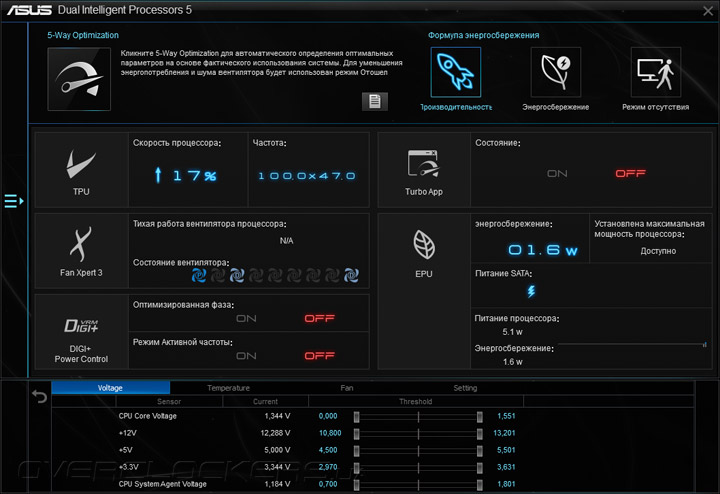Switch to the Temperature tab
Screen dimensions: 720x494
pyautogui.click(x=228, y=388)
